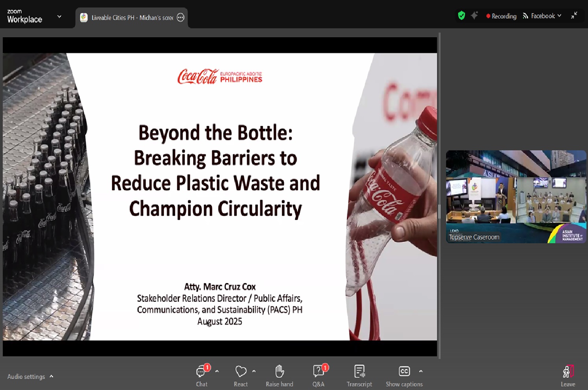Open Facebook livestream dropdown
Image resolution: width=588 pixels, height=390 pixels.
542,16
